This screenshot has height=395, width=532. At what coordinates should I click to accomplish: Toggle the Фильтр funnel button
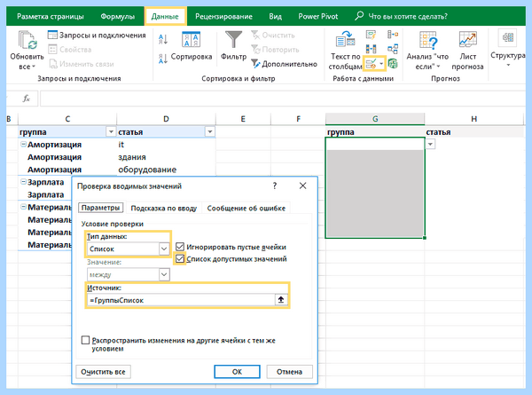(x=233, y=46)
